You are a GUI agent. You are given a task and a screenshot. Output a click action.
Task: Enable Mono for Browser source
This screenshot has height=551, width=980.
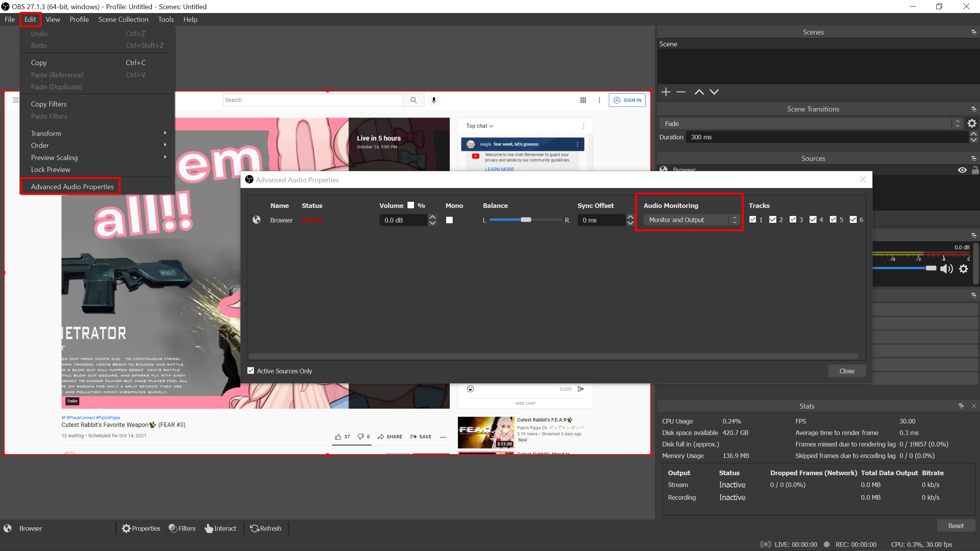coord(449,220)
